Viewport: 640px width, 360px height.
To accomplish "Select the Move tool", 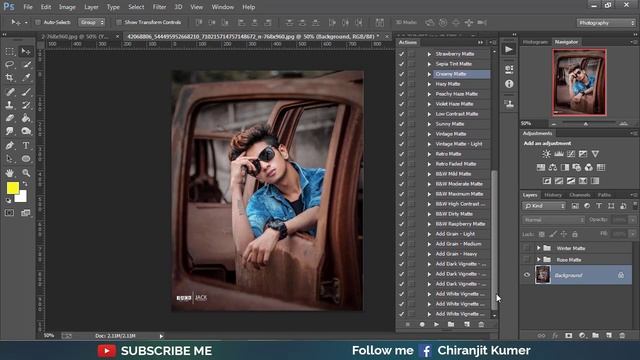I will (26, 51).
